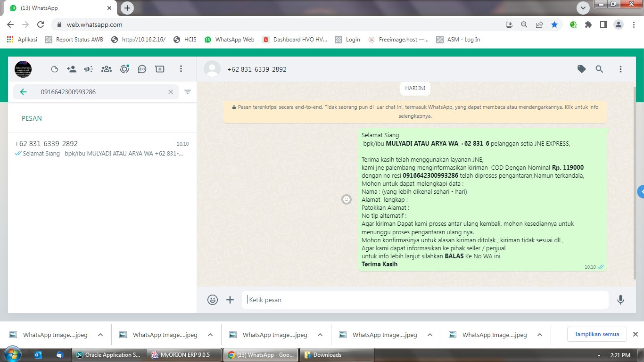The height and width of the screenshot is (362, 644).
Task: Click the HARI INI date badge
Action: pyautogui.click(x=415, y=88)
